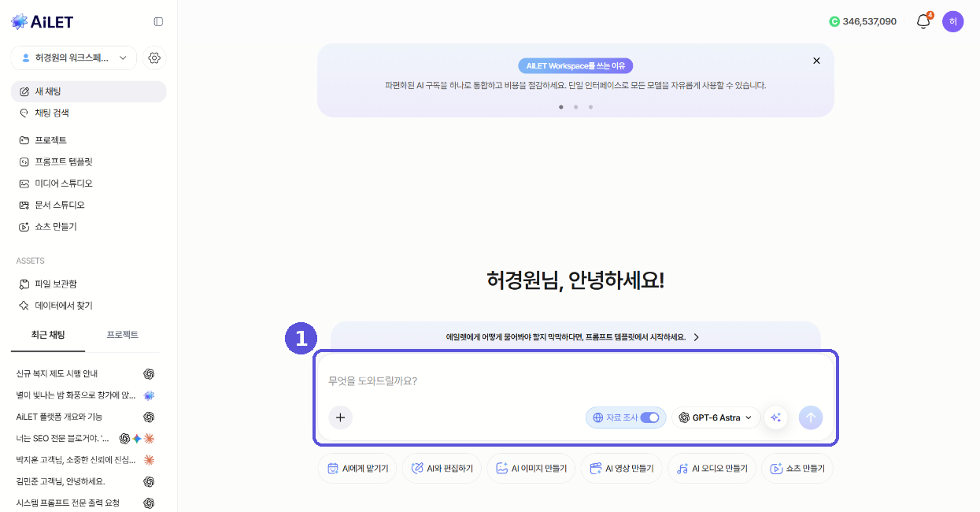980x512 pixels.
Task: Open 채팅 검색
Action: [x=88, y=113]
